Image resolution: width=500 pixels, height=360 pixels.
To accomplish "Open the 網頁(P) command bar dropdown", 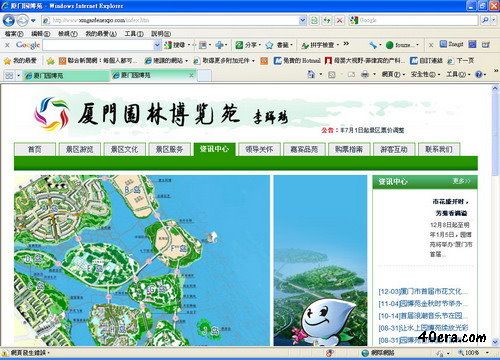I will click(x=393, y=74).
